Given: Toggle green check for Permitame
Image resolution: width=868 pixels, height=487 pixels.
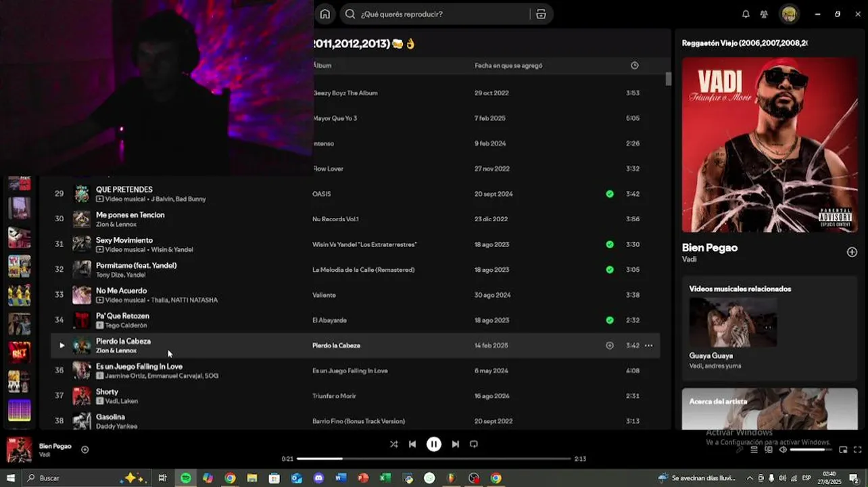Looking at the screenshot, I should [x=610, y=270].
